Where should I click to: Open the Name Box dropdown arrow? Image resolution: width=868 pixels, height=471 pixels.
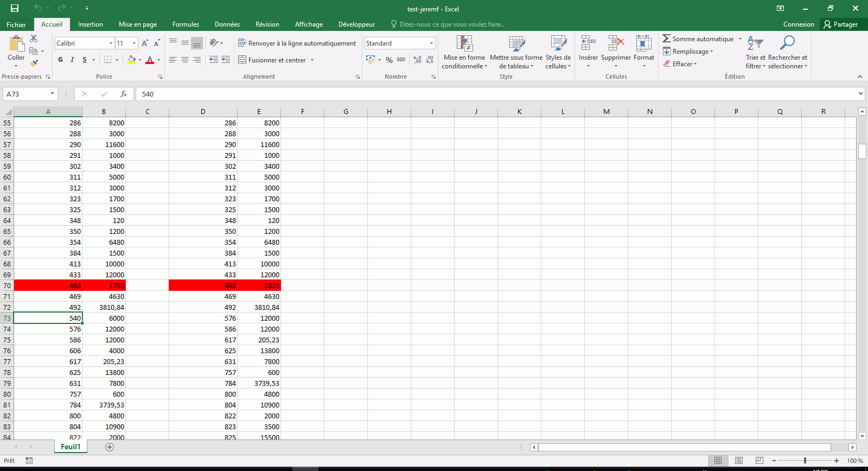(52, 94)
